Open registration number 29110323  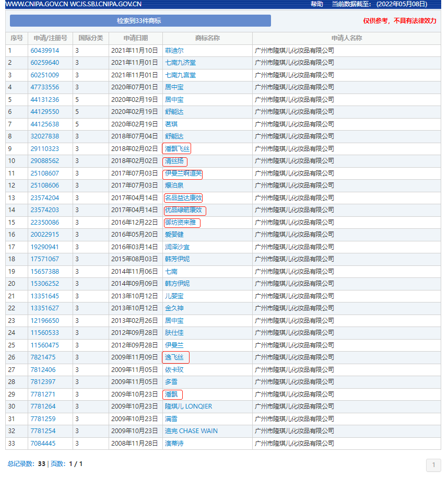[45, 149]
